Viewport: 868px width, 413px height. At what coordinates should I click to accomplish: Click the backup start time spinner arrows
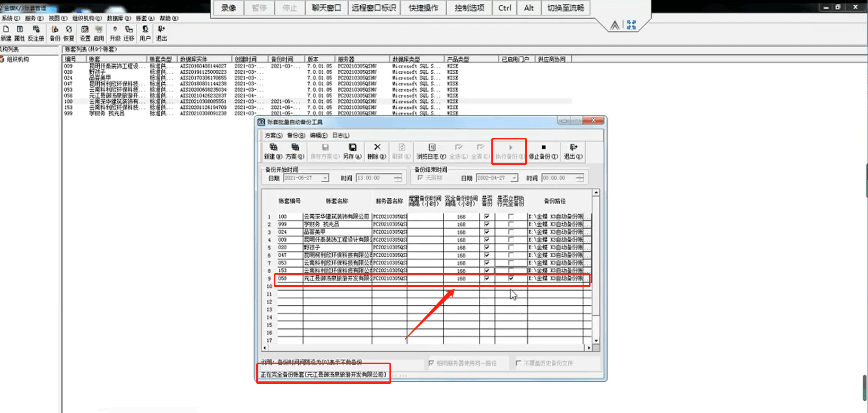coord(398,178)
